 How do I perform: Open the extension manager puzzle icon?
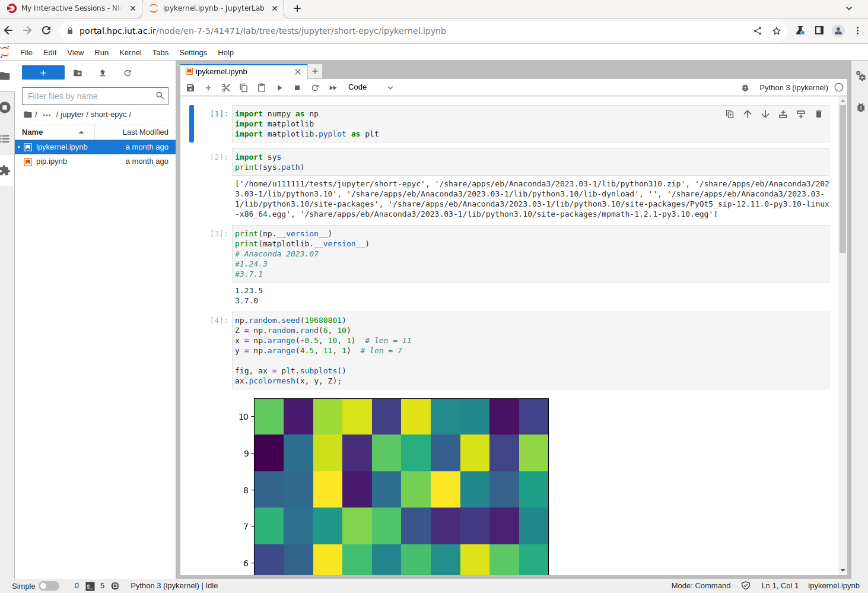(5, 170)
